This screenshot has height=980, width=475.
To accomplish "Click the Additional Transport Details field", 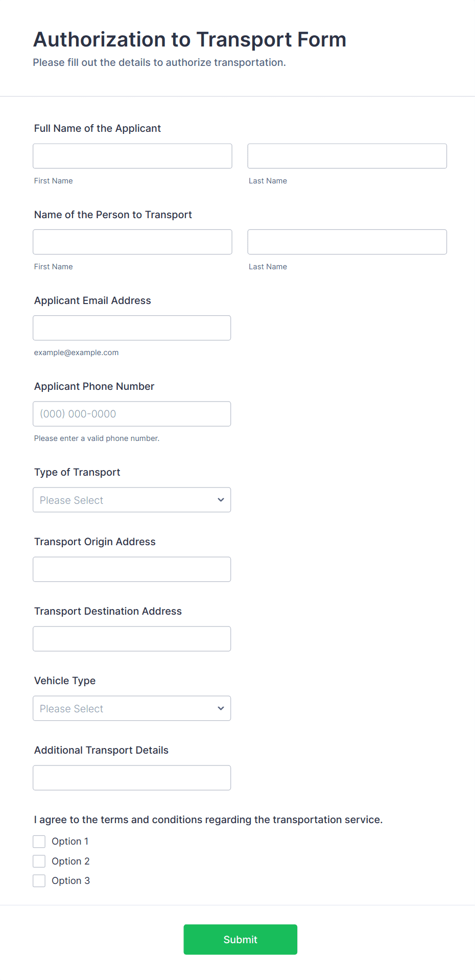I will pos(132,778).
